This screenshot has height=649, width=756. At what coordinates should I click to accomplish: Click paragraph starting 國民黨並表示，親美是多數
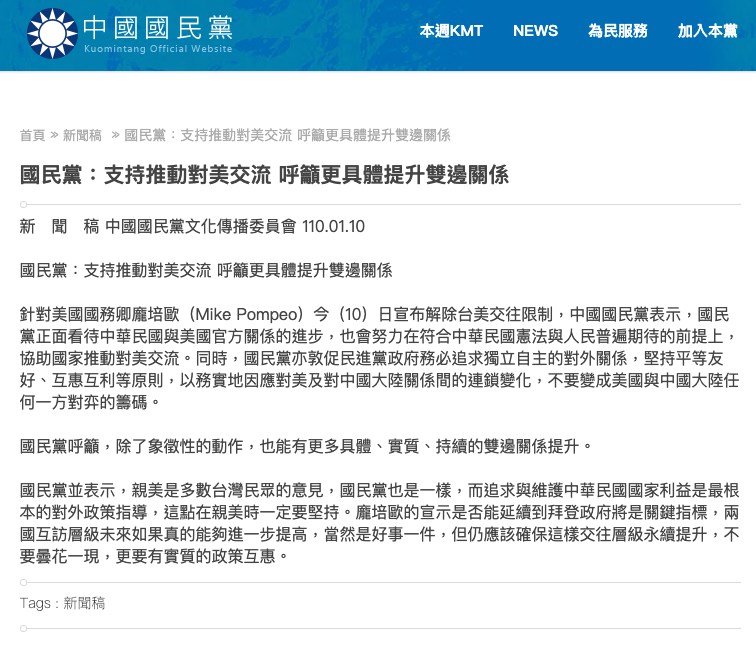pos(379,523)
